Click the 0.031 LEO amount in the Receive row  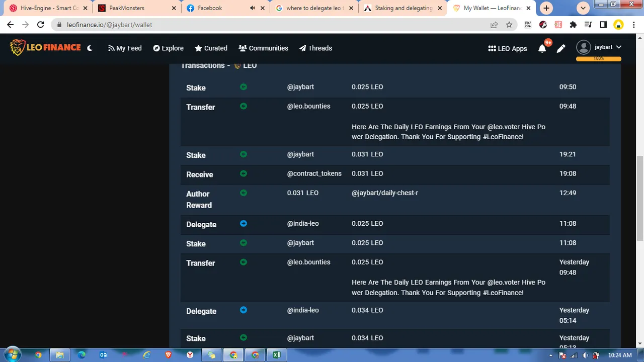click(367, 173)
